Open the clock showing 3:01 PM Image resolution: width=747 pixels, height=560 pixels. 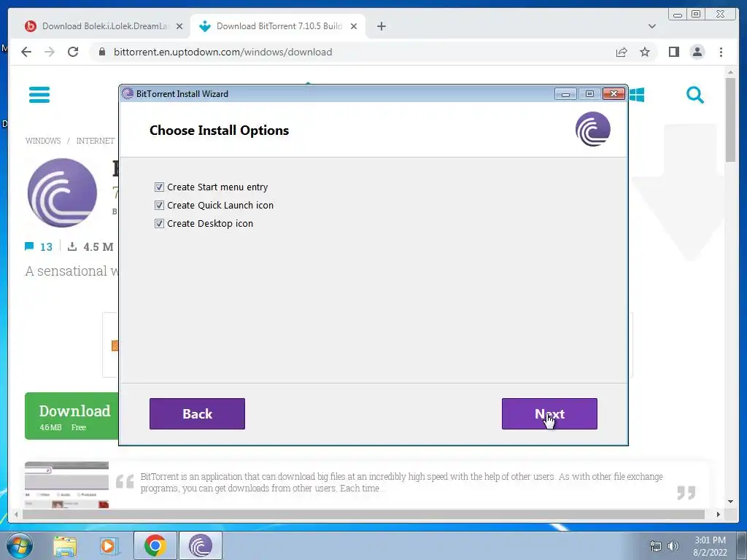tap(710, 546)
